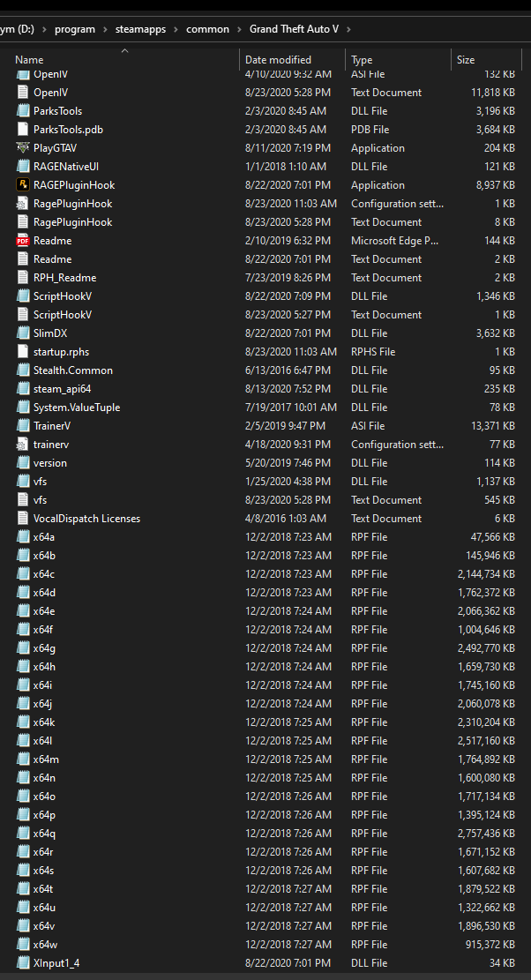This screenshot has width=531, height=980.
Task: Click the (D:) drive breadcrumb segment
Action: [x=18, y=29]
